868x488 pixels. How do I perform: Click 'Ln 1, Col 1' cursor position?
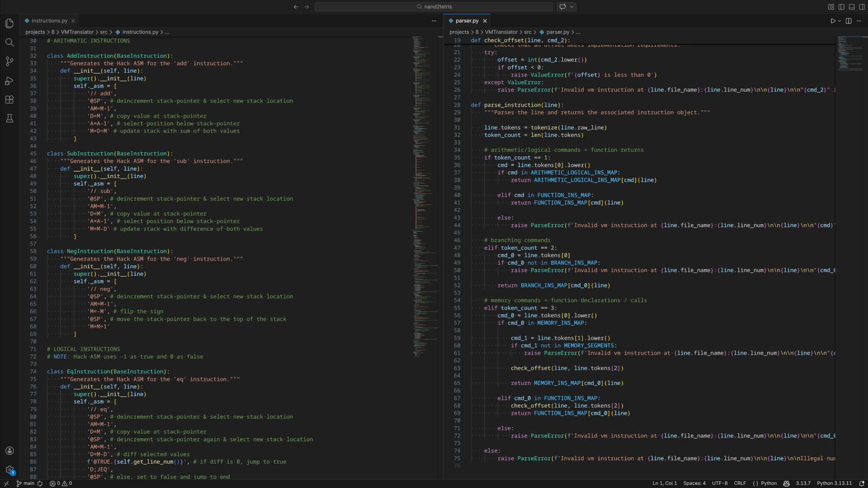(x=665, y=483)
